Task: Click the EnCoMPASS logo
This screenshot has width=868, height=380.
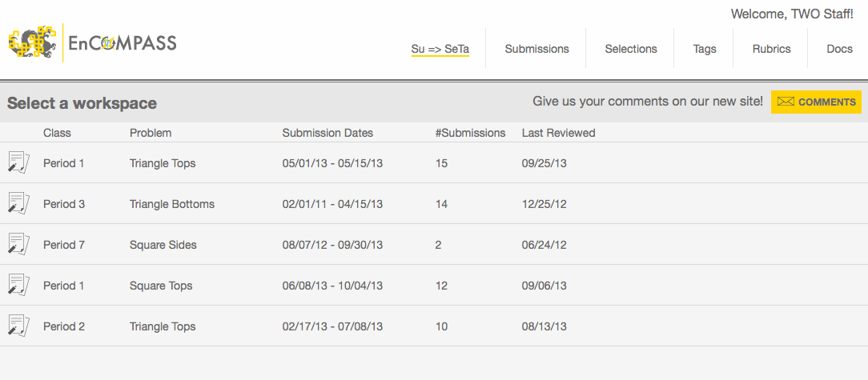Action: point(92,43)
